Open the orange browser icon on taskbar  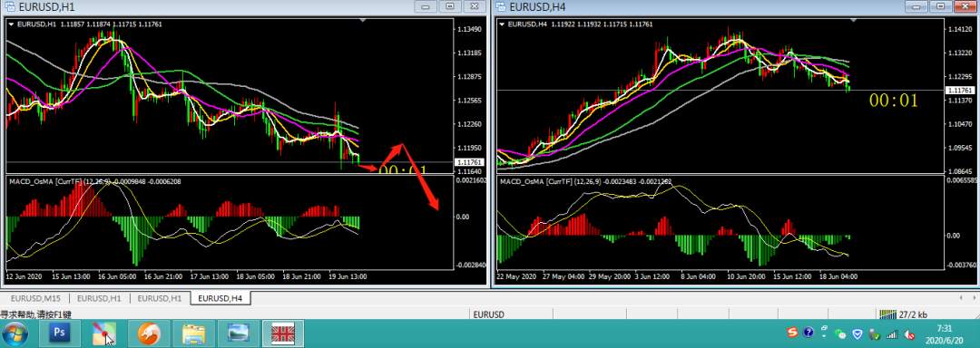(x=149, y=333)
